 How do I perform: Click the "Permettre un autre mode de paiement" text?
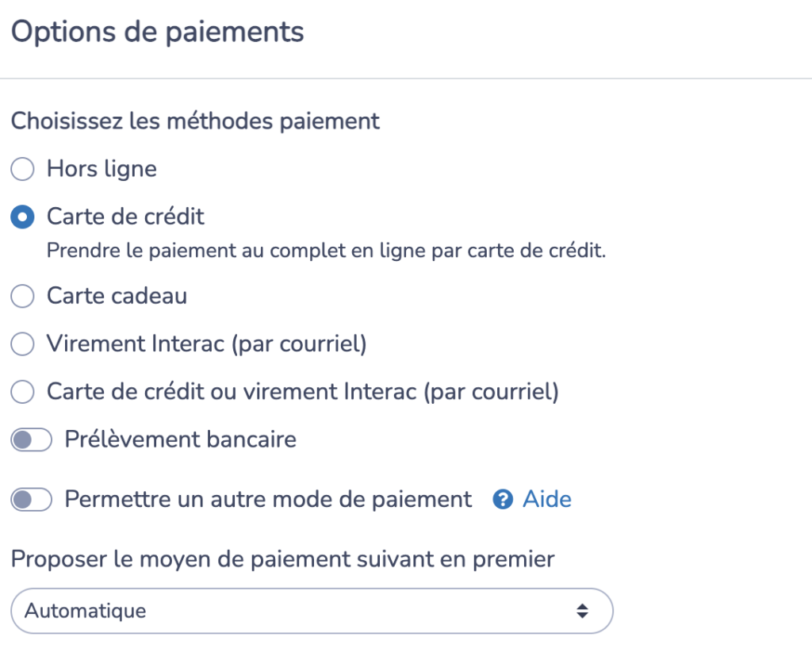tap(268, 500)
